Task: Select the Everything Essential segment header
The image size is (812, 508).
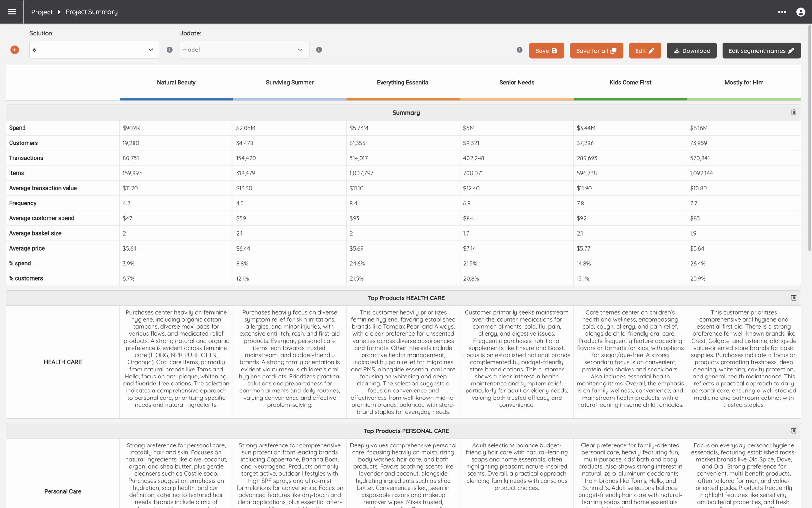Action: point(403,82)
